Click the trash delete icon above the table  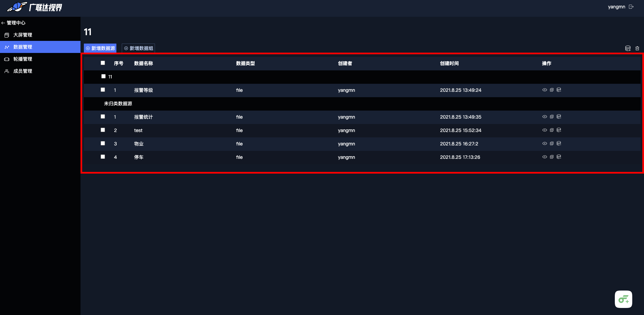pyautogui.click(x=637, y=48)
